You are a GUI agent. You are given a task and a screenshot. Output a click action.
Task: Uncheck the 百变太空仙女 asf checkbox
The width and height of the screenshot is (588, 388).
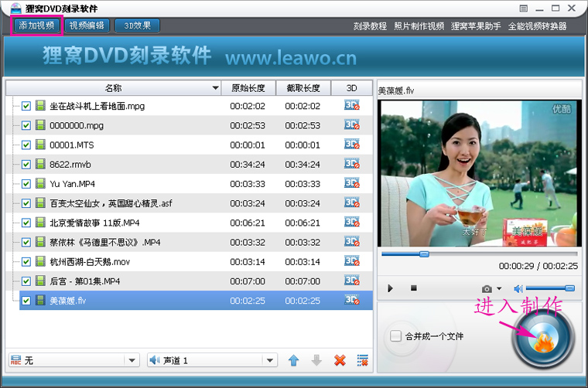[x=26, y=203]
